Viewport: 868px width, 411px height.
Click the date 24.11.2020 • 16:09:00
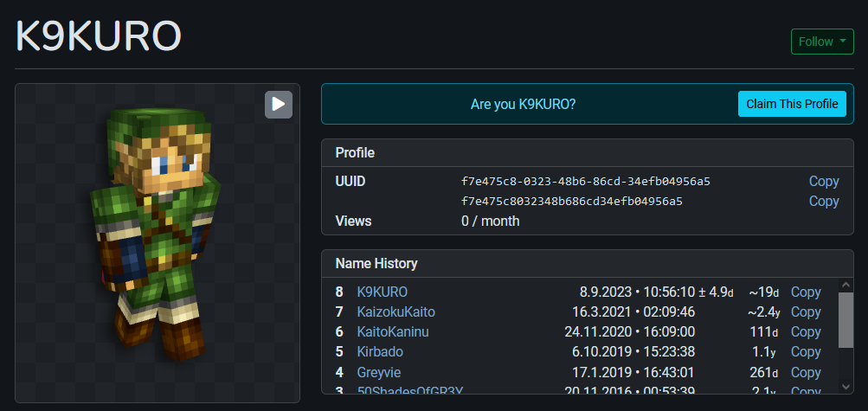click(x=630, y=332)
